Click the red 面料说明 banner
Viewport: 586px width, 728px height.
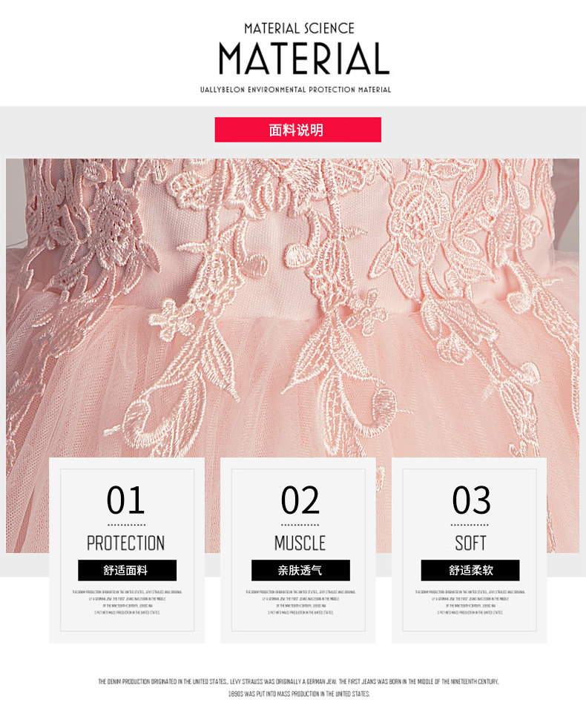tap(298, 130)
